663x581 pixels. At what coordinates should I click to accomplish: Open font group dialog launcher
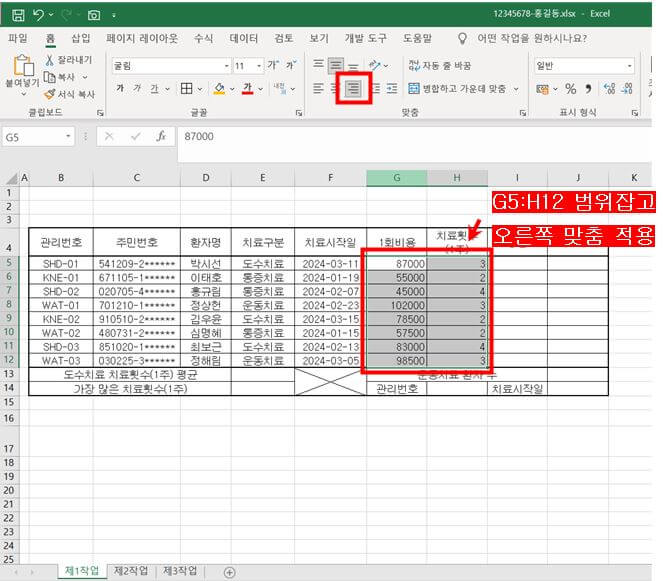click(x=299, y=113)
